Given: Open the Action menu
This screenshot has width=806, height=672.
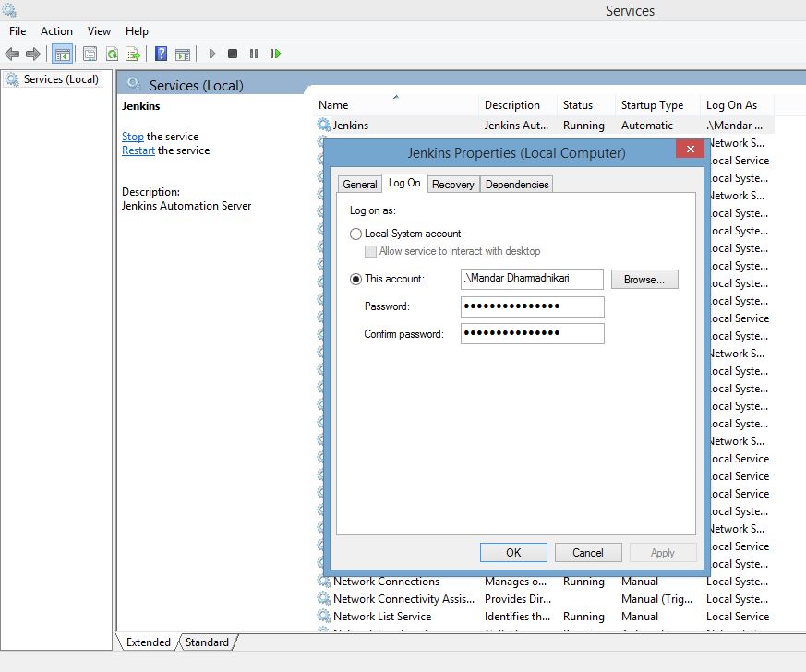Looking at the screenshot, I should point(56,31).
